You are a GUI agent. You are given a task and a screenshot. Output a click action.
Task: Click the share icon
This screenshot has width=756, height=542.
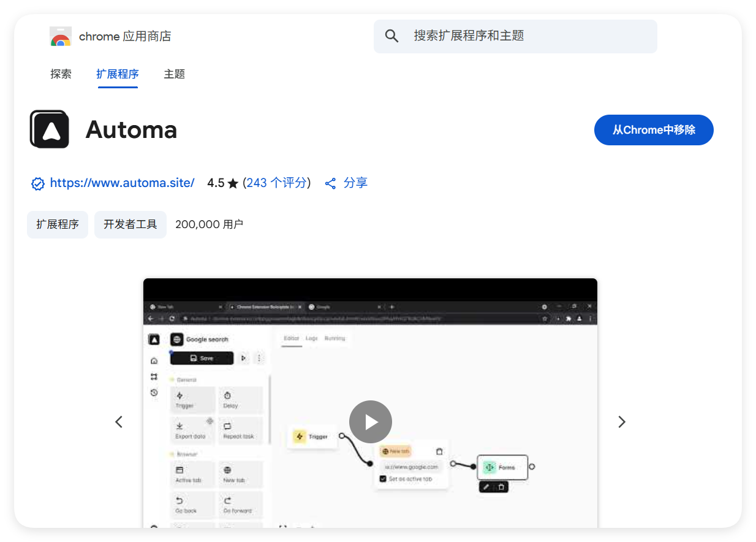[x=331, y=183]
